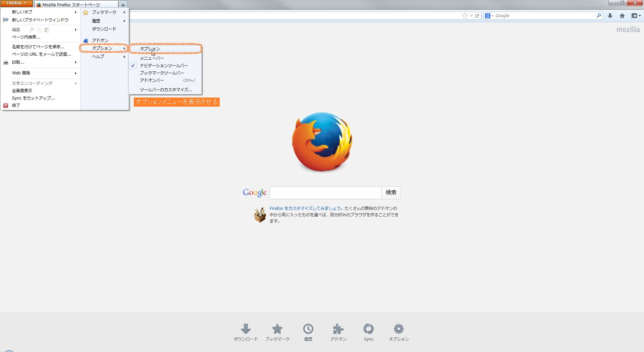Toggle メニューバー visibility
Viewport: 644px width, 352px height.
pos(165,58)
